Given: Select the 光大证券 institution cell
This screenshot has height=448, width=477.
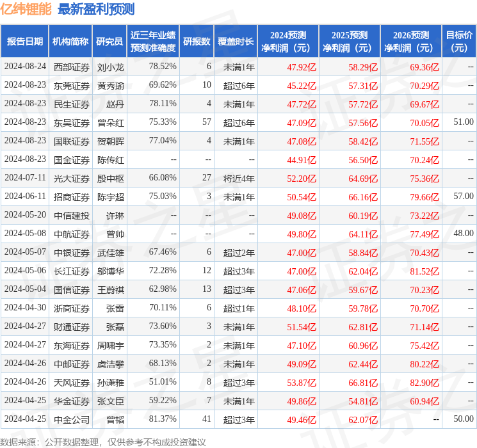Looking at the screenshot, I should point(72,179).
